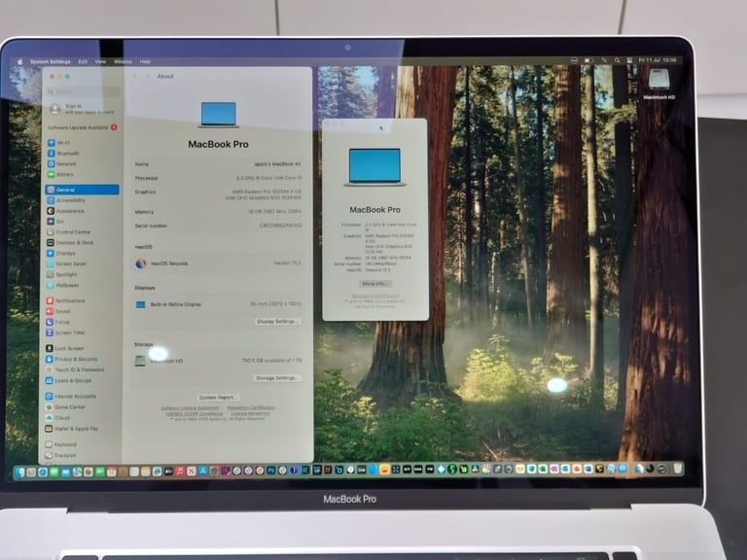
Task: Click the date and time in the menu bar
Action: click(657, 60)
